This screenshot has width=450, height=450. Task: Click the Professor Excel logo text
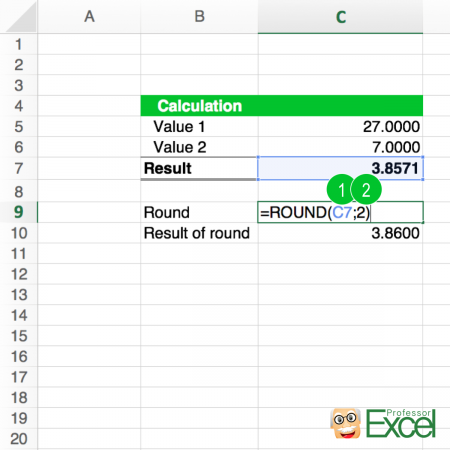pos(401,423)
